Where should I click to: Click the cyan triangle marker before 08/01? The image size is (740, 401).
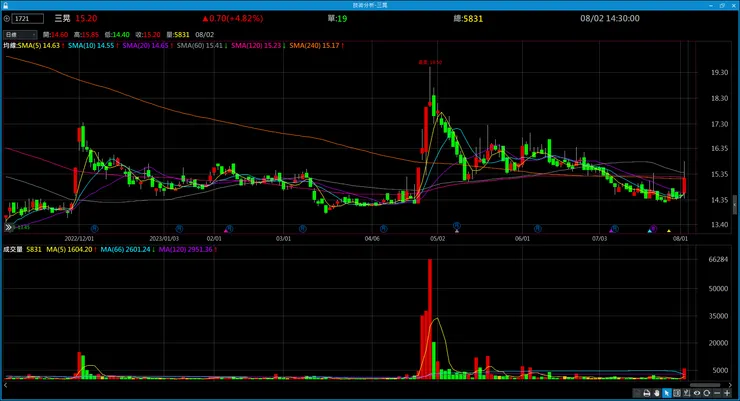tap(650, 231)
